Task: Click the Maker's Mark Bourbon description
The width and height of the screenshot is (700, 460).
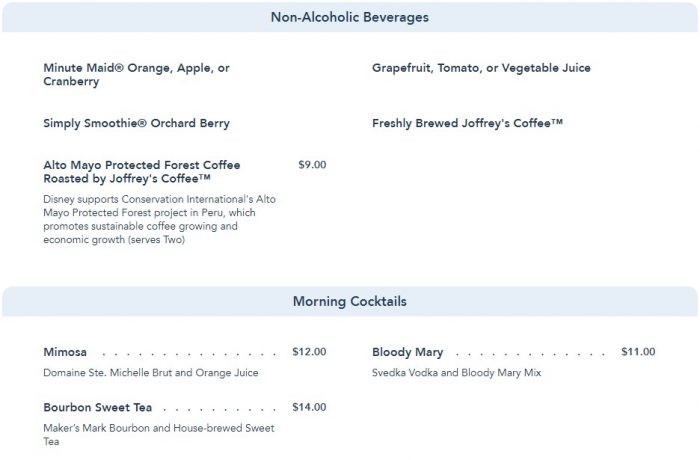Action: tap(158, 434)
